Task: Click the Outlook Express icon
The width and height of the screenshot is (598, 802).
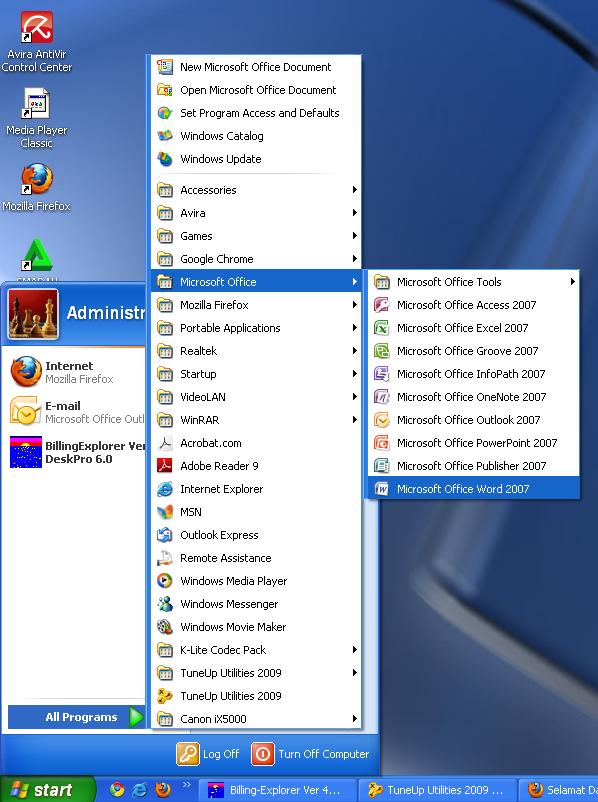Action: (x=165, y=535)
